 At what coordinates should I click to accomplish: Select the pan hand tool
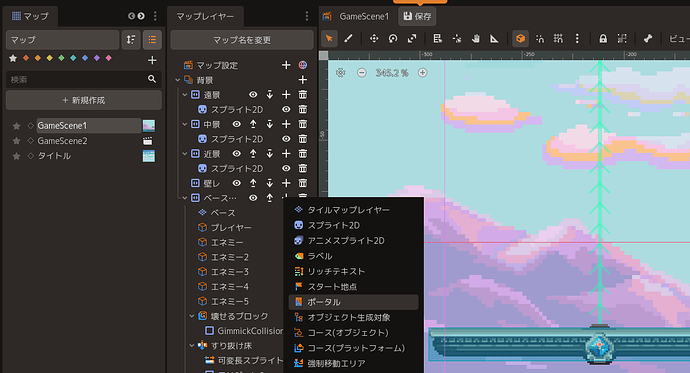476,39
